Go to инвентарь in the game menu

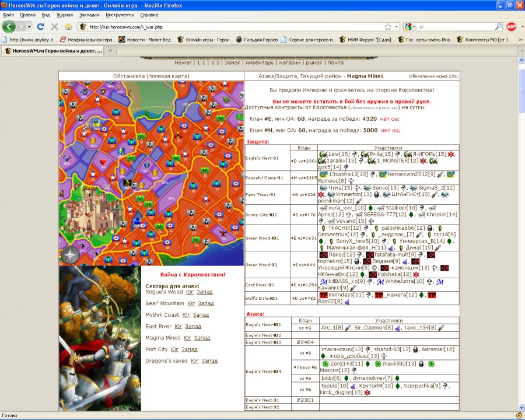coord(260,62)
